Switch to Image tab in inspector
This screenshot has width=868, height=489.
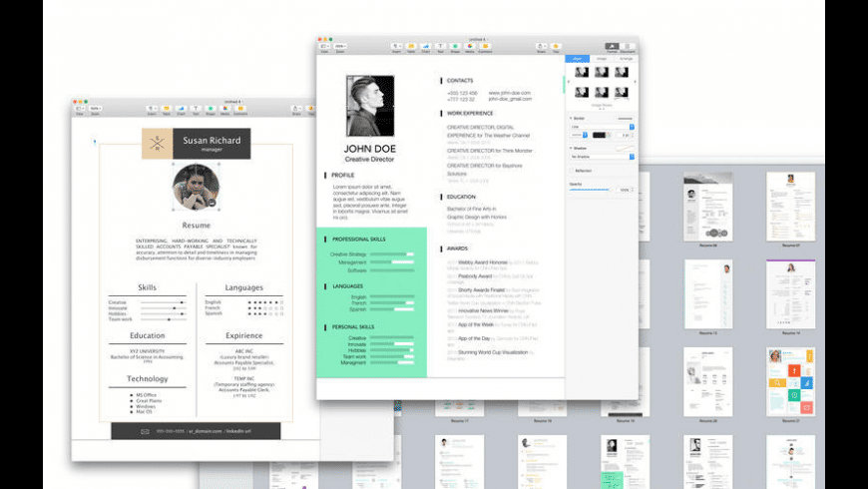tap(602, 59)
